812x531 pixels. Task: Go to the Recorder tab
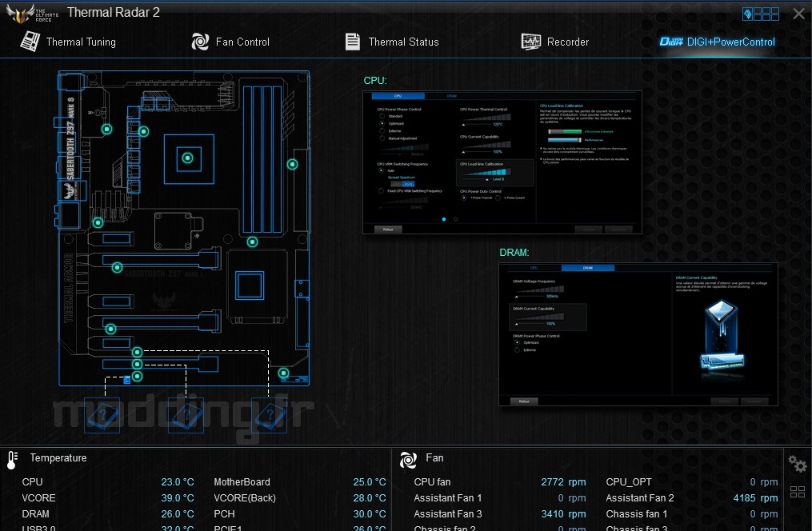554,42
